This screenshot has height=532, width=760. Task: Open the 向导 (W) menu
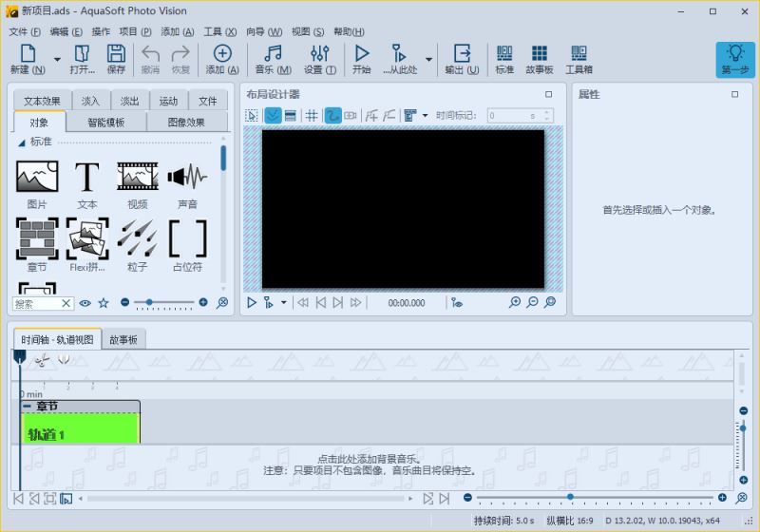[263, 32]
